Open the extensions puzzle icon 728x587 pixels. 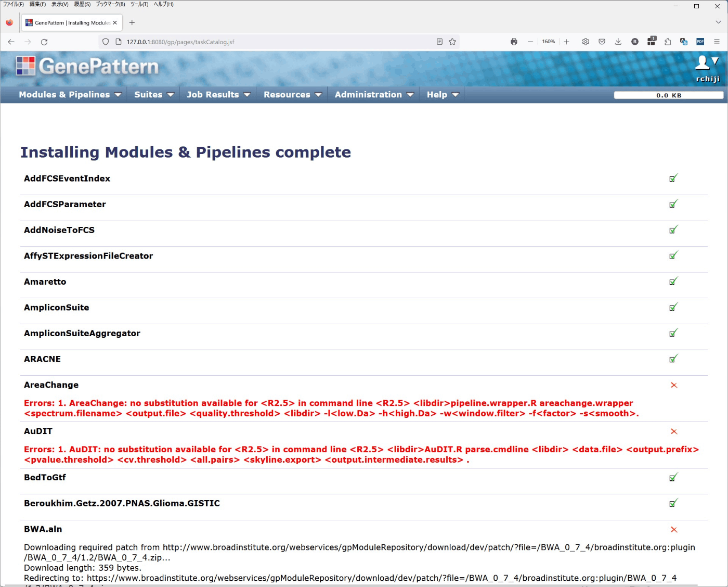coord(668,42)
